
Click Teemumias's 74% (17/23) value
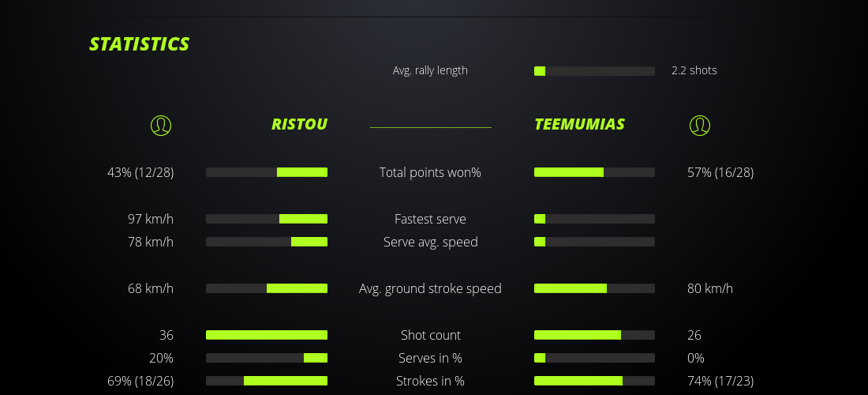pyautogui.click(x=720, y=381)
